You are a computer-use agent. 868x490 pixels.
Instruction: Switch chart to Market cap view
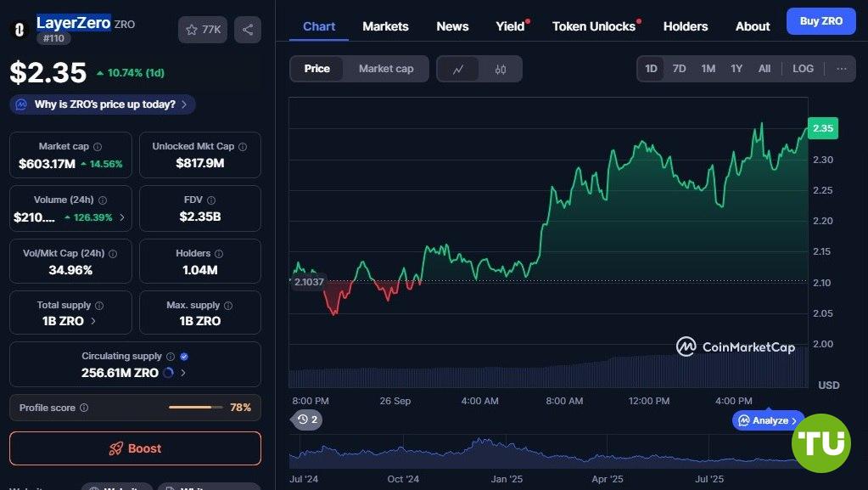click(386, 69)
